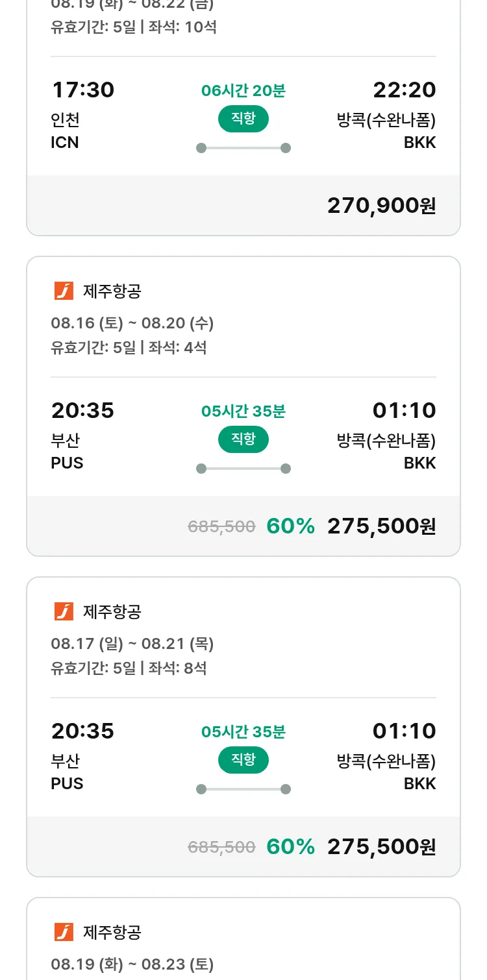Screen dimensions: 487x980
Task: Click Jeju Air logo on 08.16 flight card
Action: click(64, 291)
